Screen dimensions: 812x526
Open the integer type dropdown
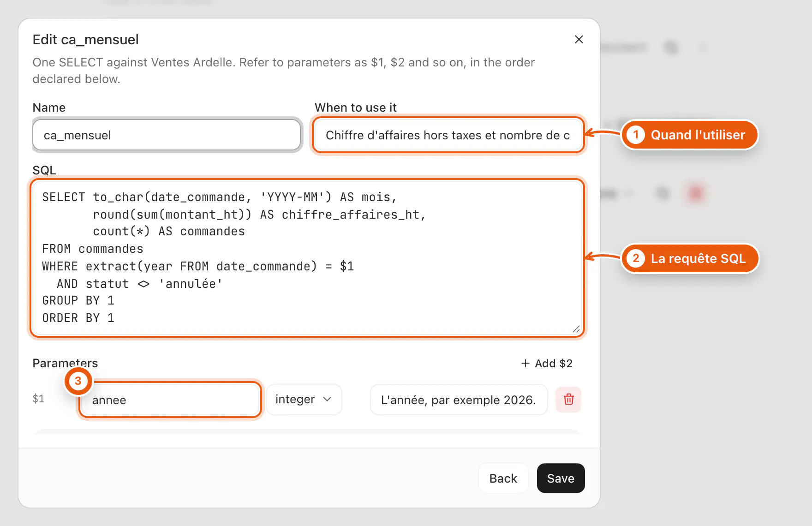click(304, 399)
